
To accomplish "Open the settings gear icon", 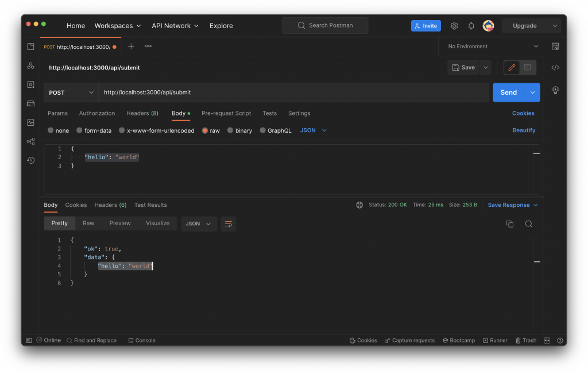I will [454, 25].
